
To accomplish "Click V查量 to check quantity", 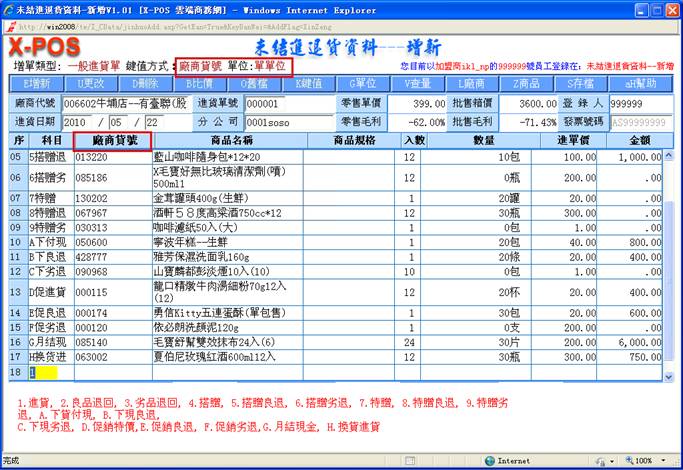I will [x=418, y=83].
